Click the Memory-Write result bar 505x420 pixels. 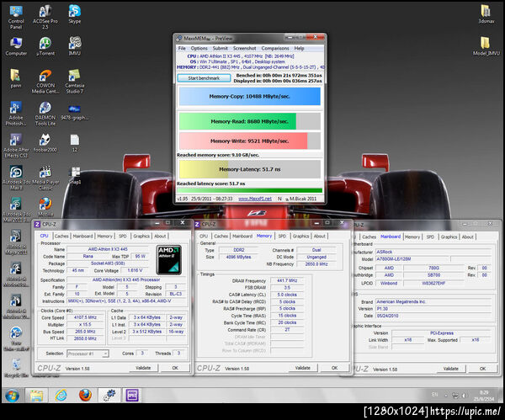tap(250, 141)
